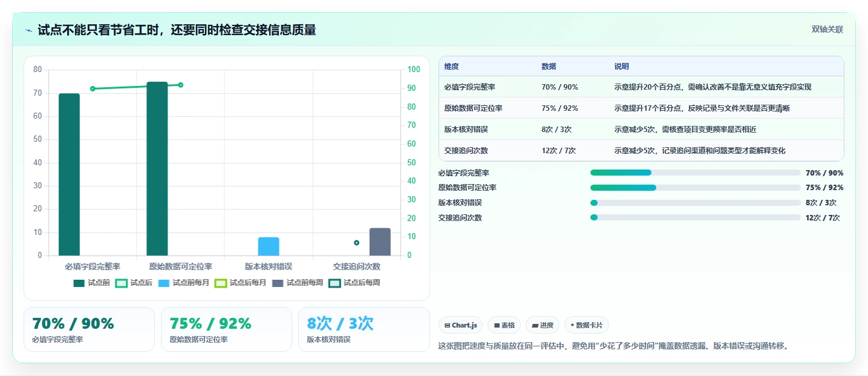Image resolution: width=868 pixels, height=376 pixels.
Task: Click the 说明 column header
Action: 622,67
